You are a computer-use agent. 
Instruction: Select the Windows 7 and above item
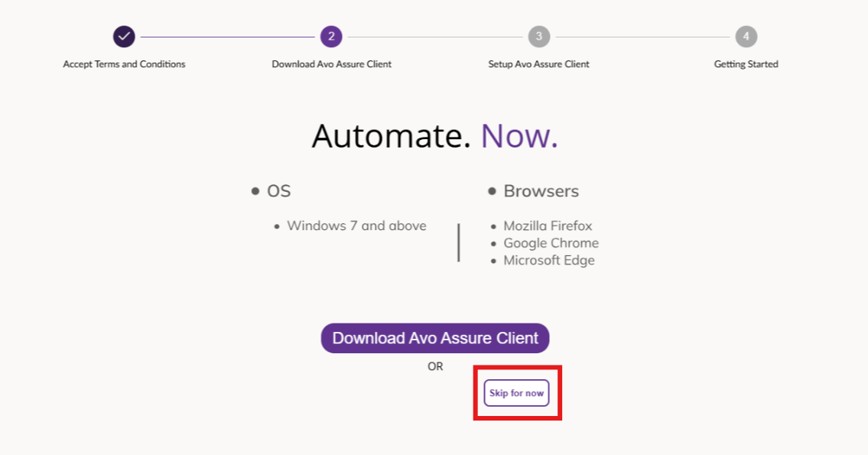click(x=356, y=226)
